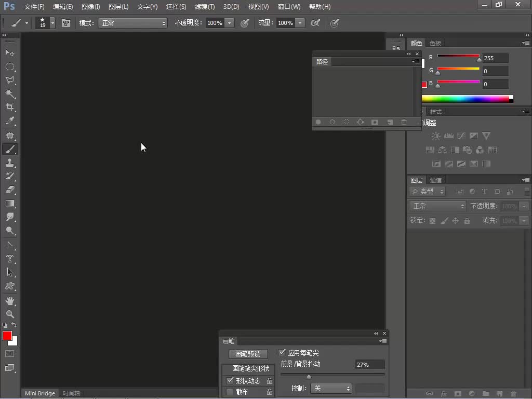This screenshot has height=399, width=532.
Task: Switch to the 色板 tab
Action: 435,43
